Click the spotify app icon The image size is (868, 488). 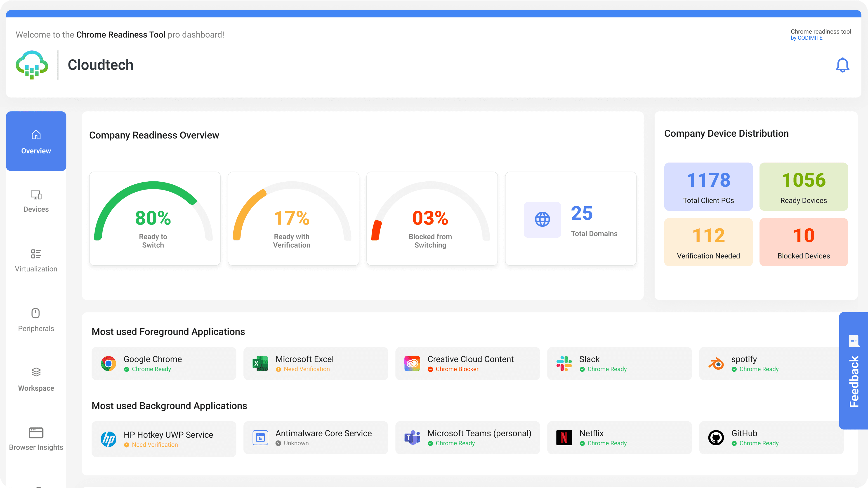click(x=716, y=364)
